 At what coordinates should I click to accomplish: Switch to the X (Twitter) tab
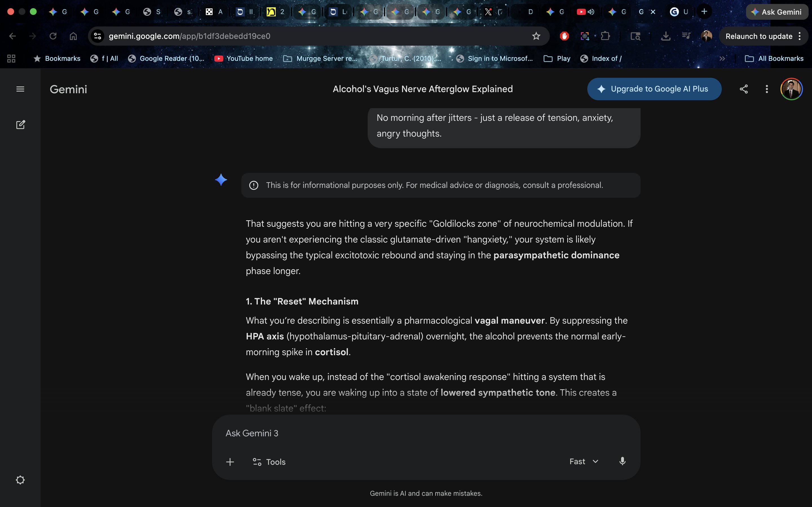tap(489, 12)
